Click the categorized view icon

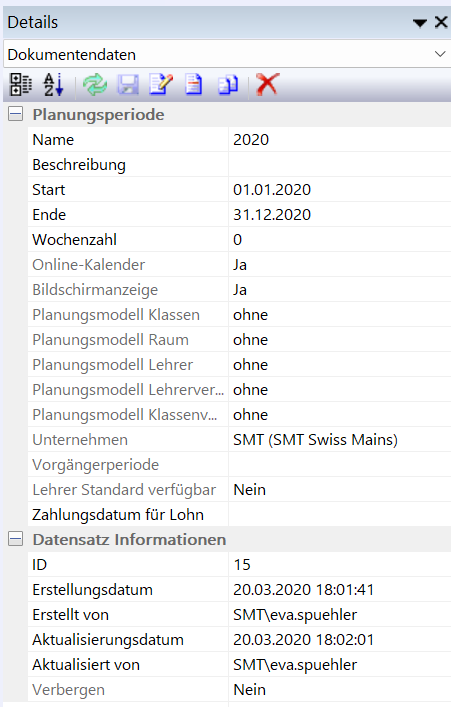[x=20, y=84]
